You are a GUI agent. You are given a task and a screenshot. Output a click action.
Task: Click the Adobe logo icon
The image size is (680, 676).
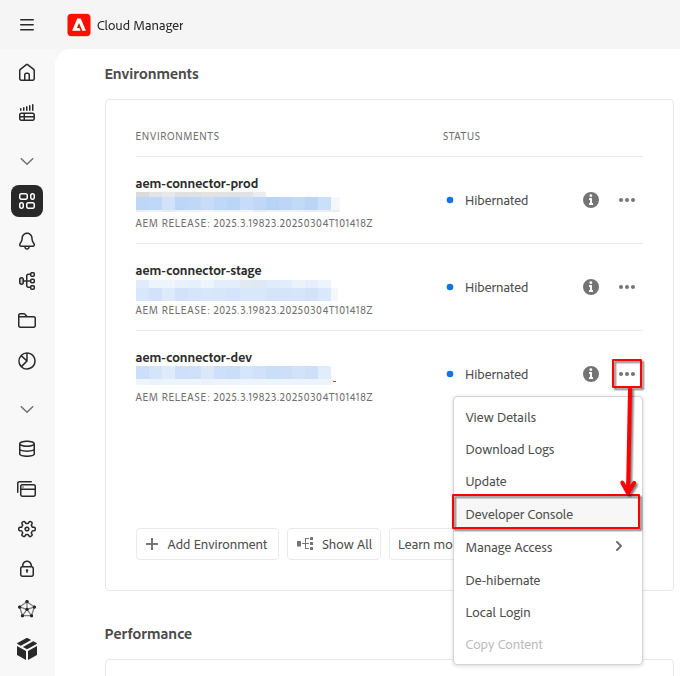point(79,25)
